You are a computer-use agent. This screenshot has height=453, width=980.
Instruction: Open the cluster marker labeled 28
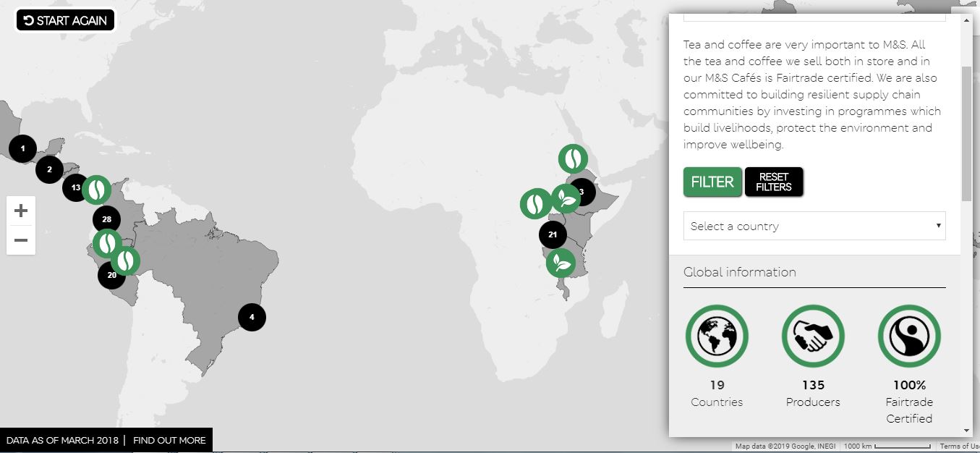click(107, 219)
